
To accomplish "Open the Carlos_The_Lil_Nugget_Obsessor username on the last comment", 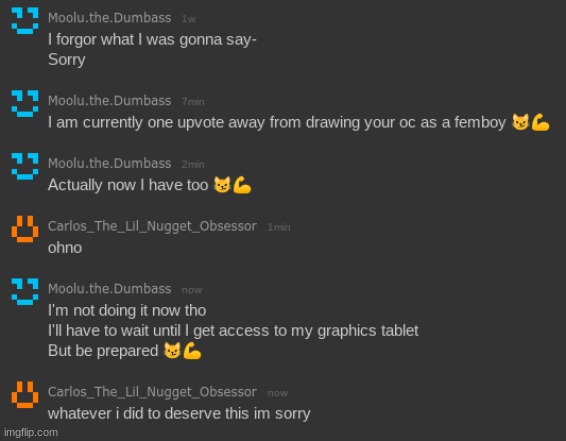I will [x=152, y=392].
